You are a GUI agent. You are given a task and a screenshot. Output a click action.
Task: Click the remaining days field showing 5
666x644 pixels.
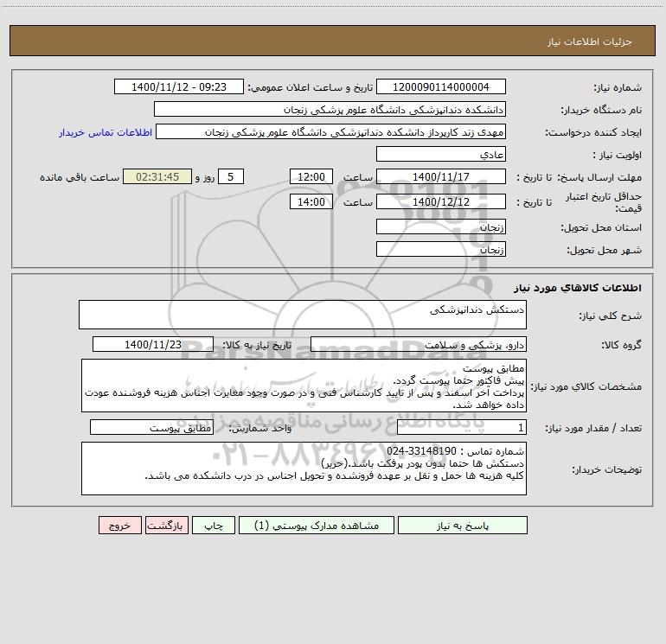tap(231, 176)
